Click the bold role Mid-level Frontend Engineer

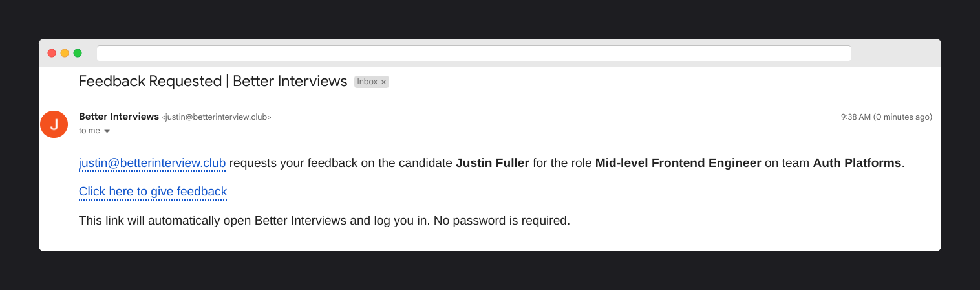click(x=678, y=163)
